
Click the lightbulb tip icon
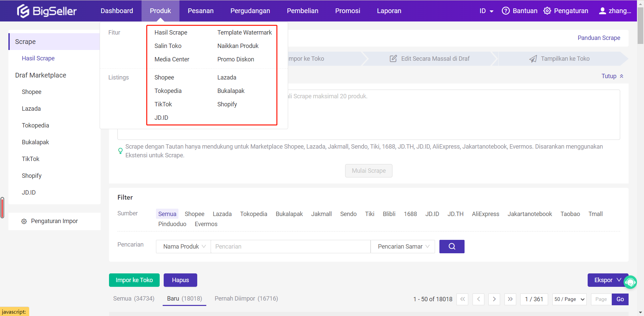(x=120, y=151)
